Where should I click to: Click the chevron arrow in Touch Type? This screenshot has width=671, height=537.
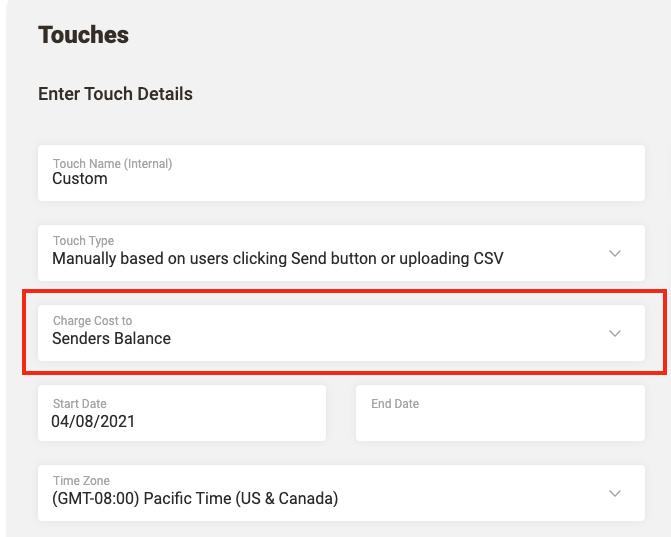click(x=615, y=253)
